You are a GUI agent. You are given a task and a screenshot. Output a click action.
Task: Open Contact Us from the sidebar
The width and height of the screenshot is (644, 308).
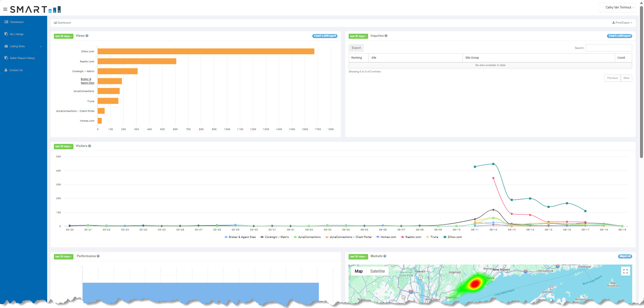(16, 70)
